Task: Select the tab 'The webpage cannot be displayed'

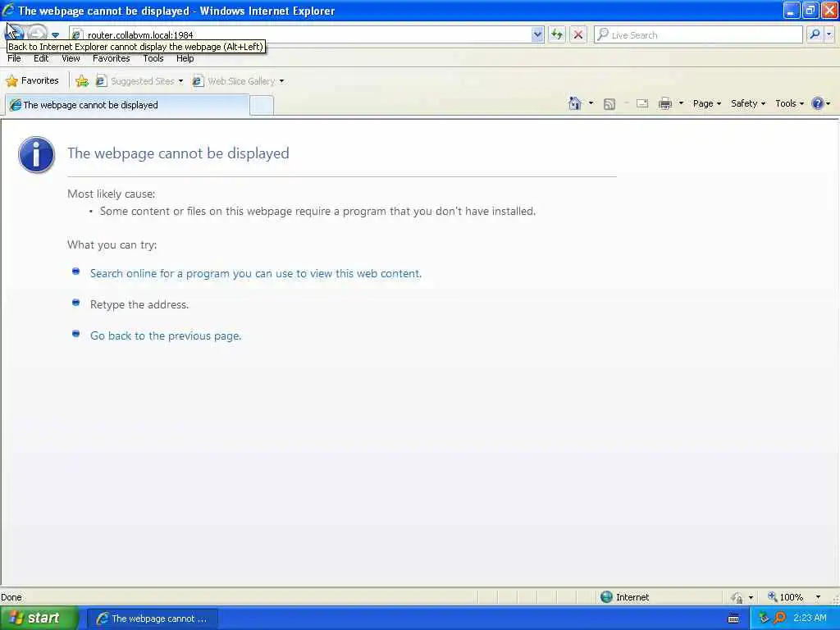Action: (127, 105)
